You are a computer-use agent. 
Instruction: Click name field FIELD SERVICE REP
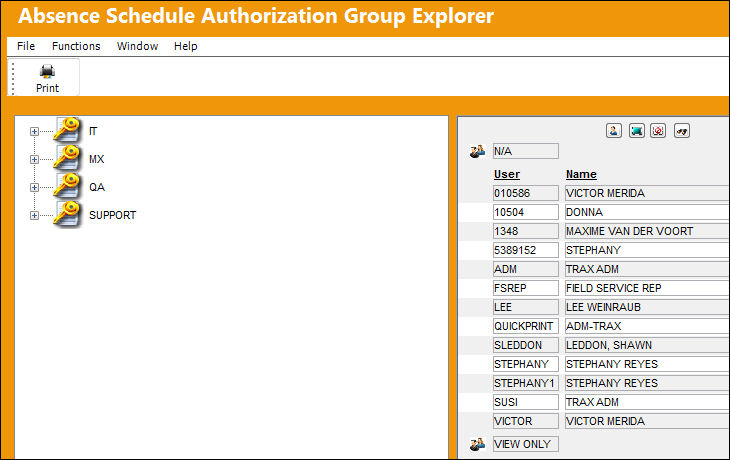click(x=647, y=288)
